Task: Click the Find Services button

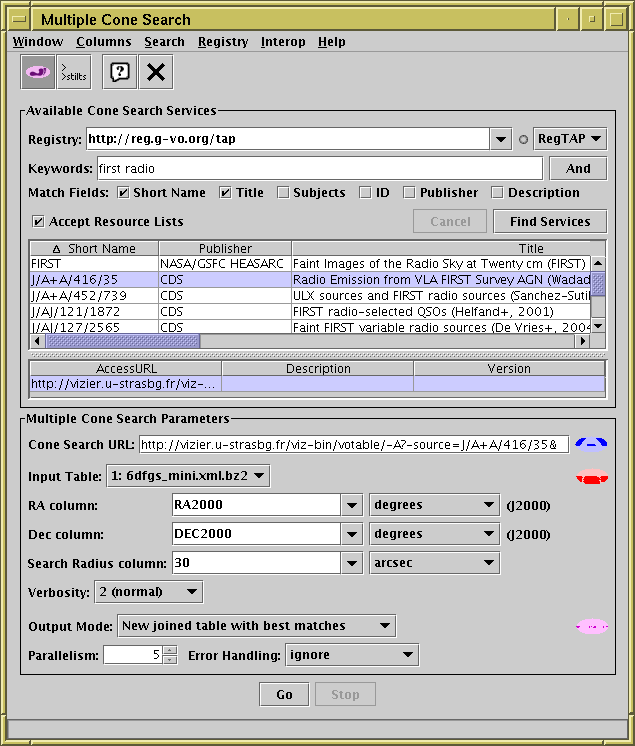Action: tap(549, 222)
